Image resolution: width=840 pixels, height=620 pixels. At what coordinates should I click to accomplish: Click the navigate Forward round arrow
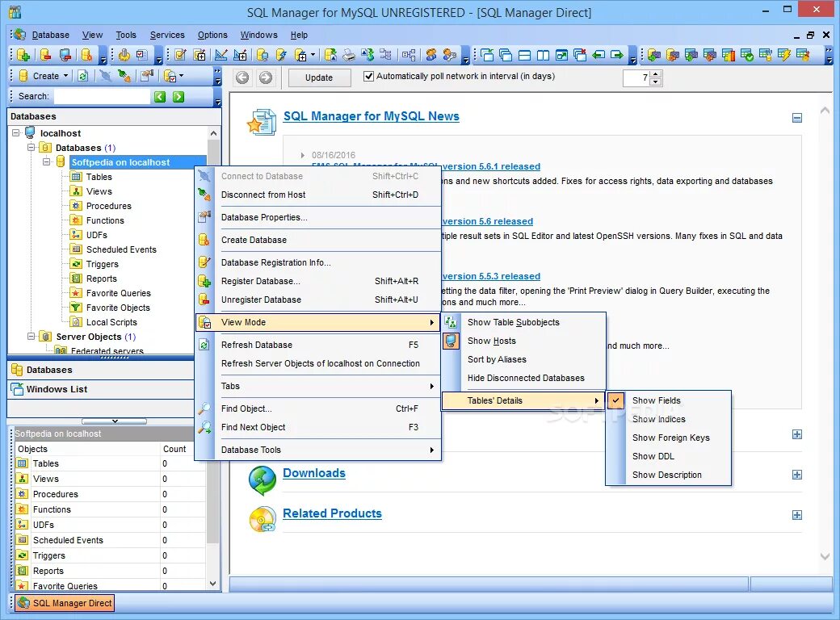click(x=265, y=77)
